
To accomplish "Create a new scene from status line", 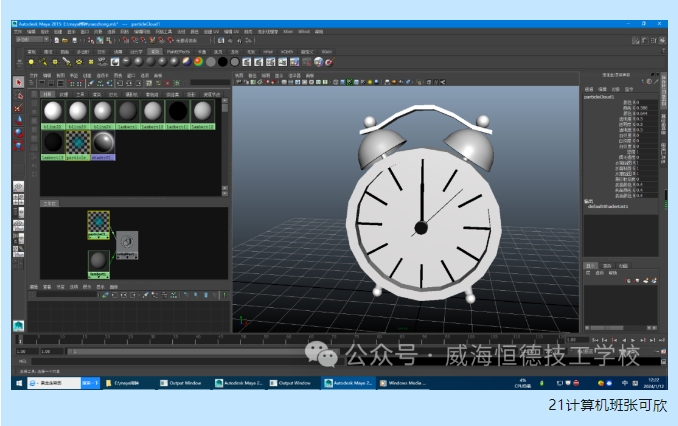I will [56, 40].
